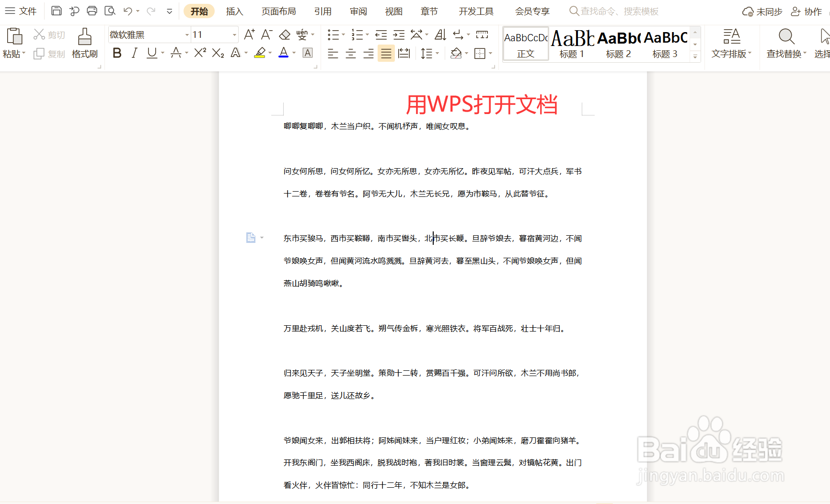Expand the underline style dropdown arrow
This screenshot has height=504, width=830.
point(163,53)
